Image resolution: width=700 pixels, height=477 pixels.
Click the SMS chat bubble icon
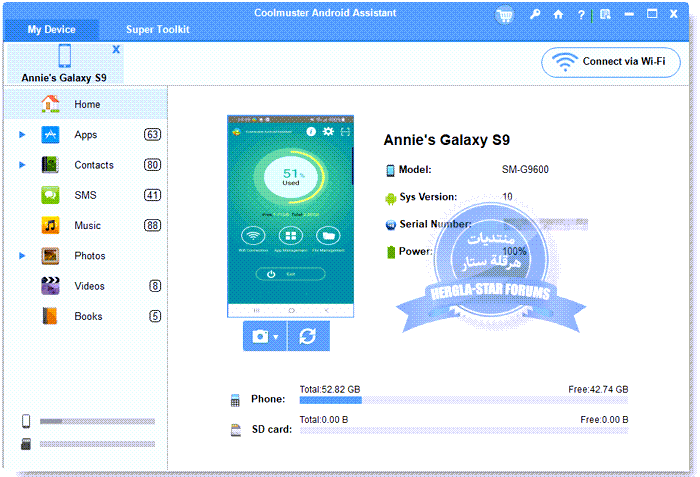click(50, 195)
